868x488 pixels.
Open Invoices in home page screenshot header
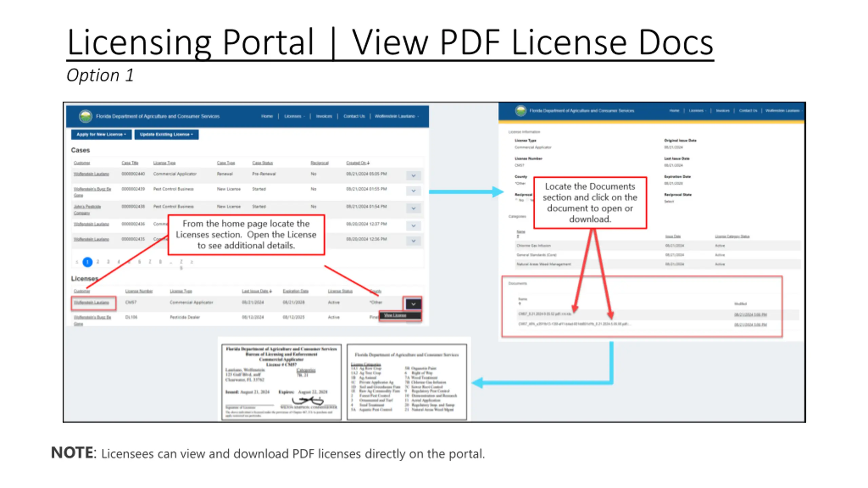click(x=324, y=116)
